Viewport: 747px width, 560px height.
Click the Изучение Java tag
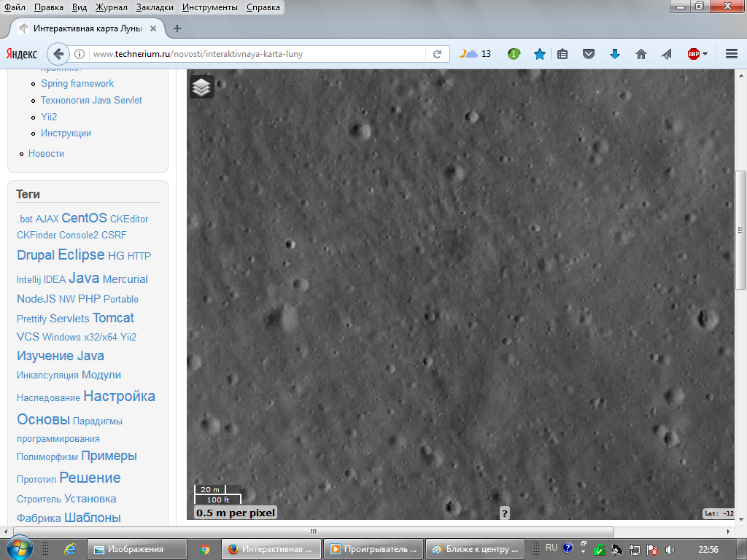tap(61, 356)
